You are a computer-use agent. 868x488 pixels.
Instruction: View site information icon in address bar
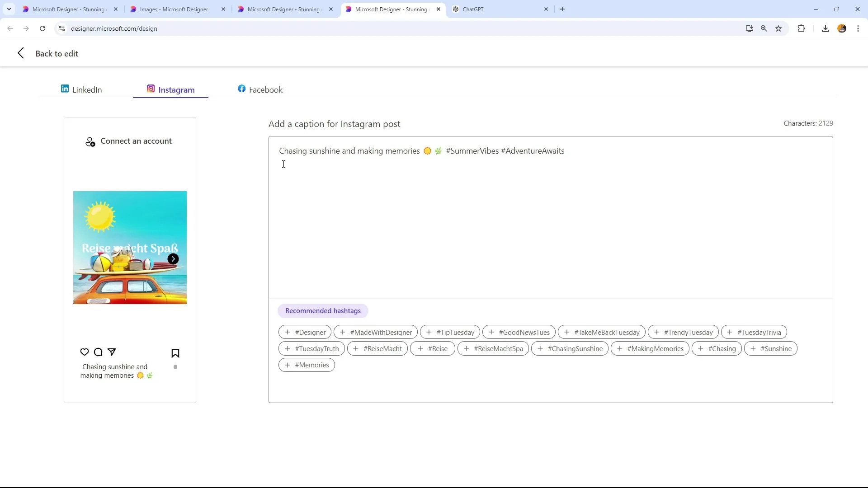click(62, 28)
